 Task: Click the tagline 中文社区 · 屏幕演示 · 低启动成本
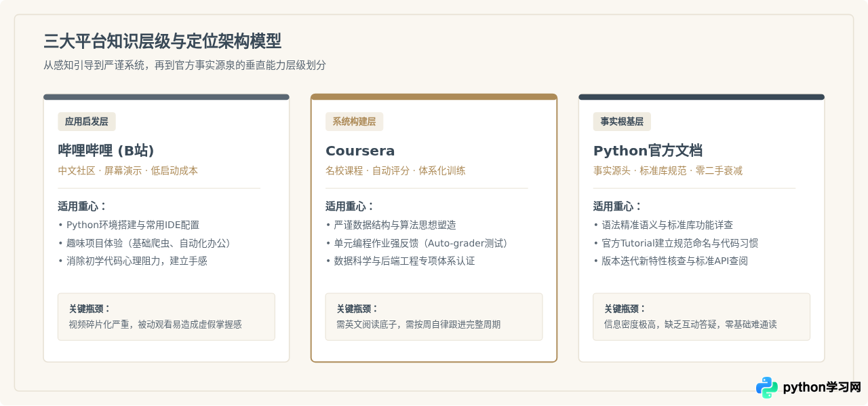click(x=128, y=170)
